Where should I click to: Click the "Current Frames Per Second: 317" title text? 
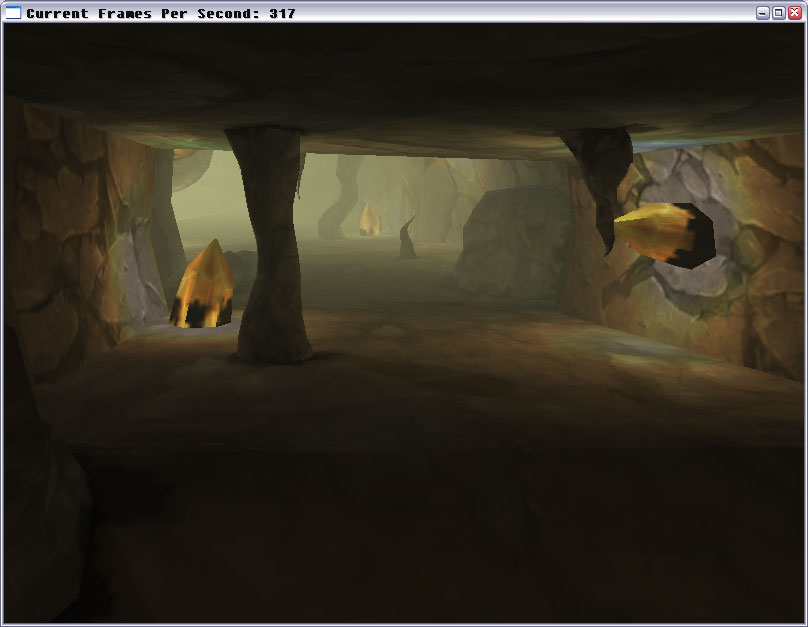(161, 13)
